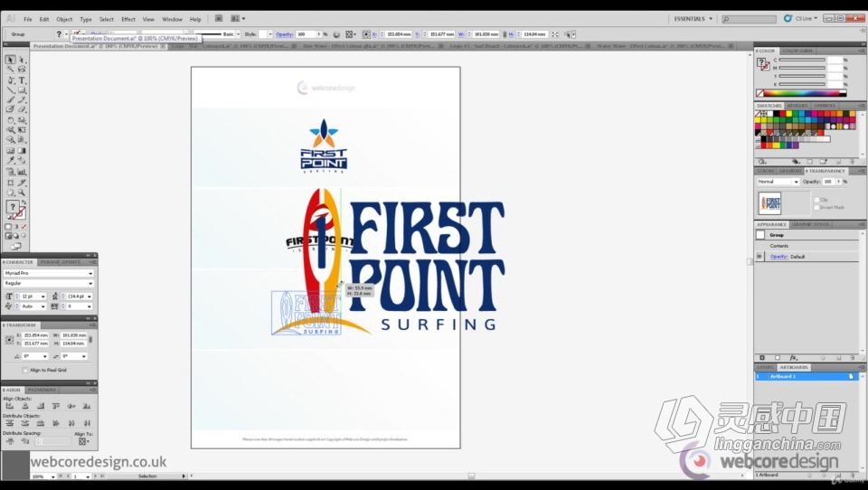Click the Fill box in toolbox
Viewport: 868px width, 490px height.
point(12,207)
